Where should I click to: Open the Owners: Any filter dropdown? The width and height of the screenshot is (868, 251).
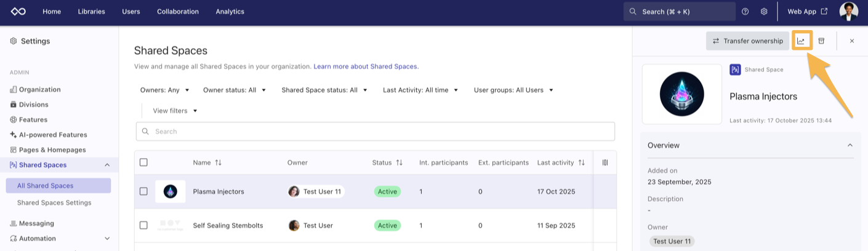[x=164, y=90]
